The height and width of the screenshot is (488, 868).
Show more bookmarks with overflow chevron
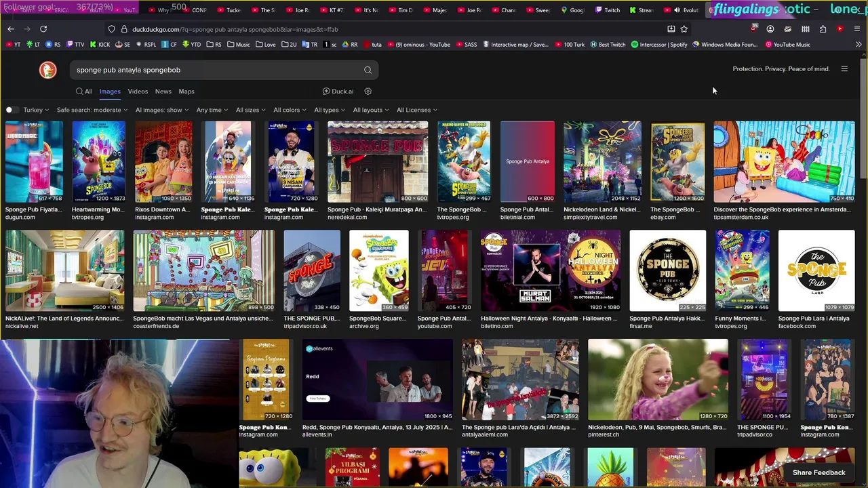pos(859,45)
